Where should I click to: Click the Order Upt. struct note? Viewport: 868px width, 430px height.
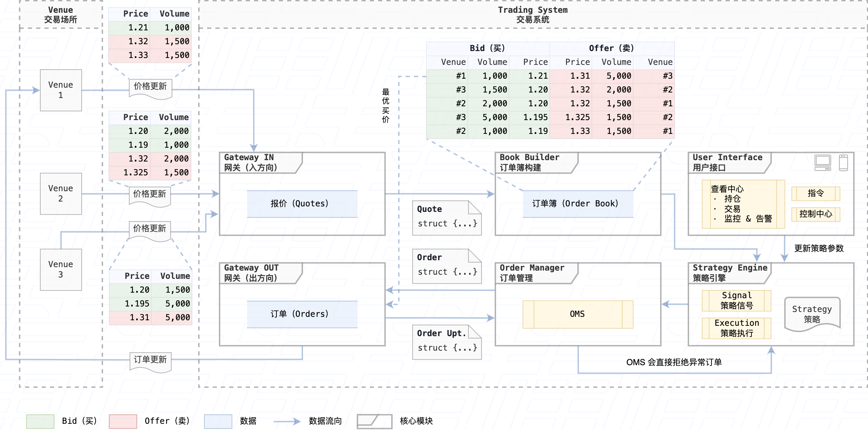click(446, 342)
